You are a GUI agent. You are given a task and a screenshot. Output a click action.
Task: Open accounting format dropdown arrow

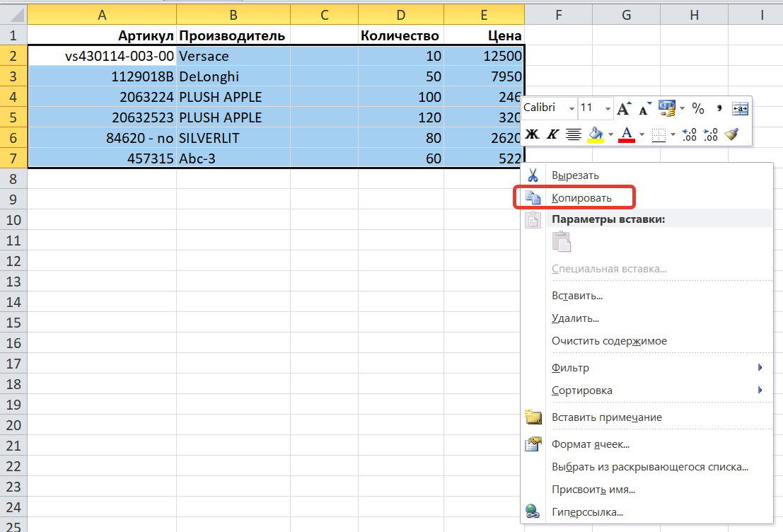click(682, 108)
